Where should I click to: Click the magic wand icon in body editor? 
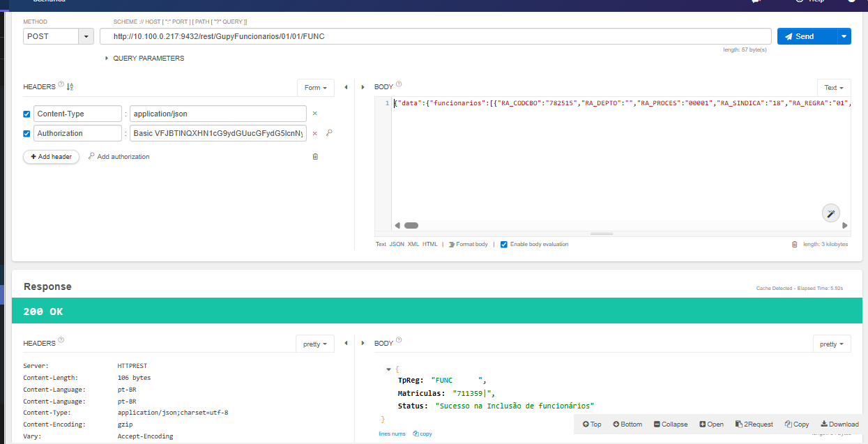point(830,213)
